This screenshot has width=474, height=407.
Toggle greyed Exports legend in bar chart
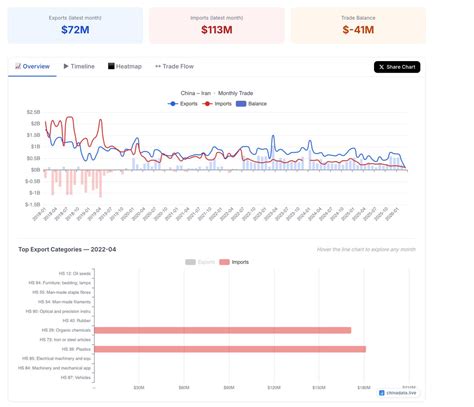click(200, 262)
